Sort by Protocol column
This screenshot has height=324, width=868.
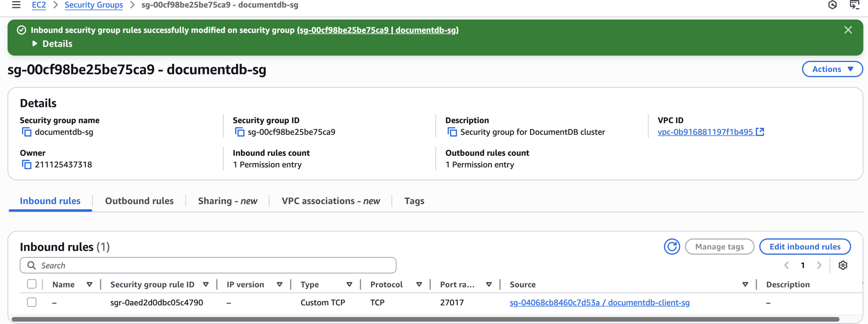(x=419, y=285)
